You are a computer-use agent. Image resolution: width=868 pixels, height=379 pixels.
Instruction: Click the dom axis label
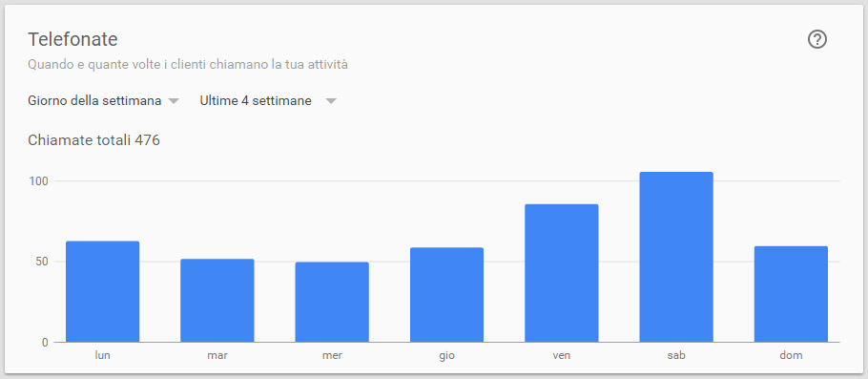[x=791, y=355]
